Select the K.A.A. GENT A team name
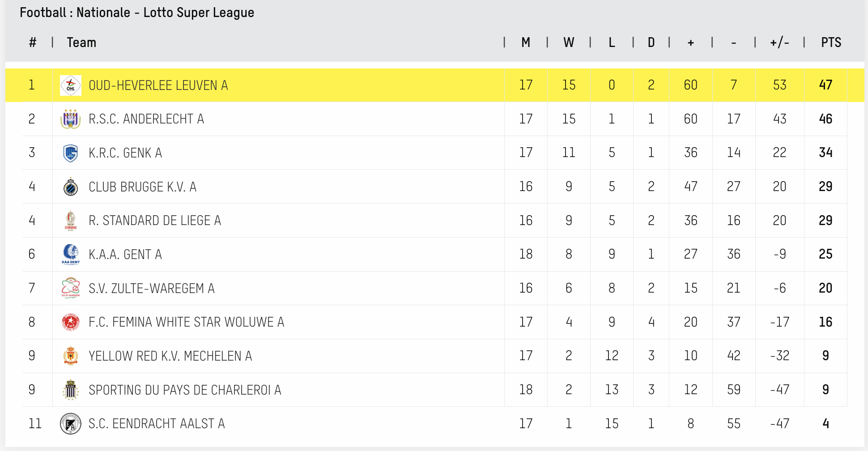Screen dimensions: 868x451 click(x=125, y=255)
